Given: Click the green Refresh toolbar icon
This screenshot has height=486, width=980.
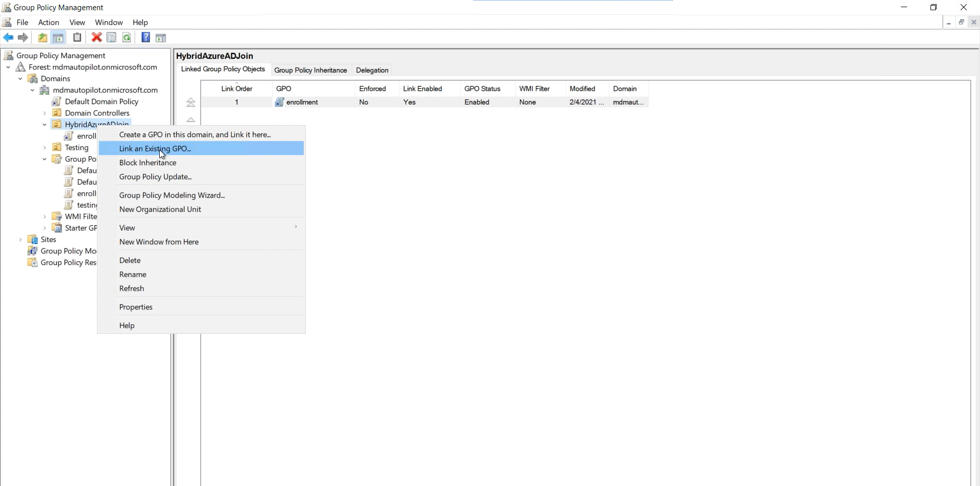Looking at the screenshot, I should [127, 37].
